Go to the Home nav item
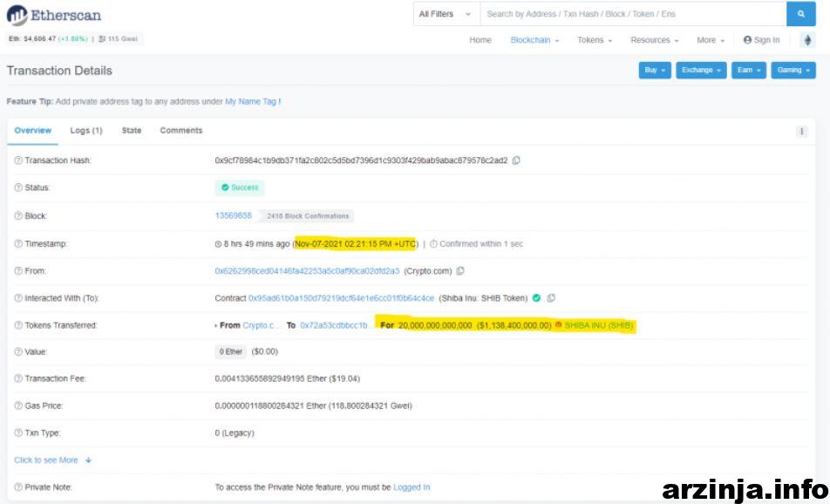Screen dimensions: 830x504 pos(480,40)
